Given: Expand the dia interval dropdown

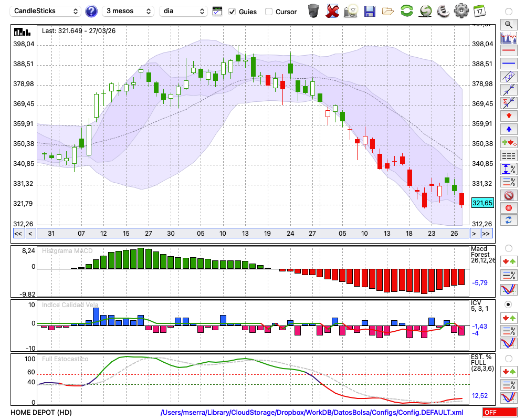Looking at the screenshot, I should pyautogui.click(x=183, y=11).
